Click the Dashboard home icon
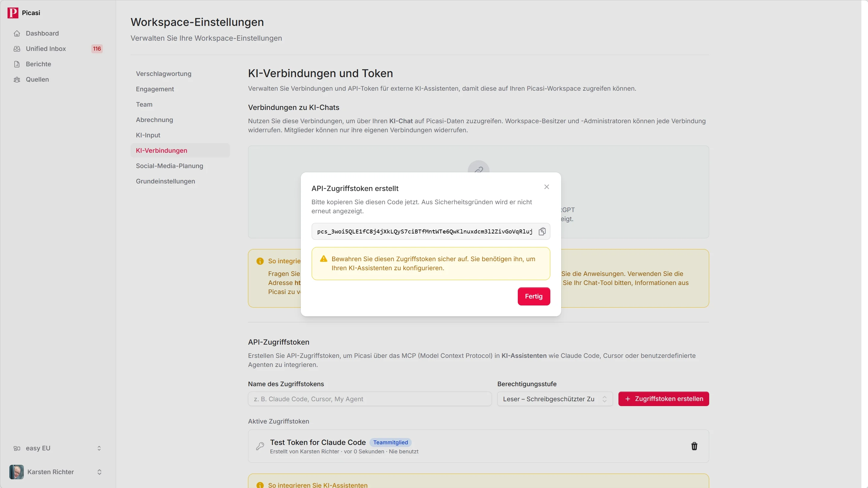Viewport: 868px width, 488px height. tap(17, 33)
